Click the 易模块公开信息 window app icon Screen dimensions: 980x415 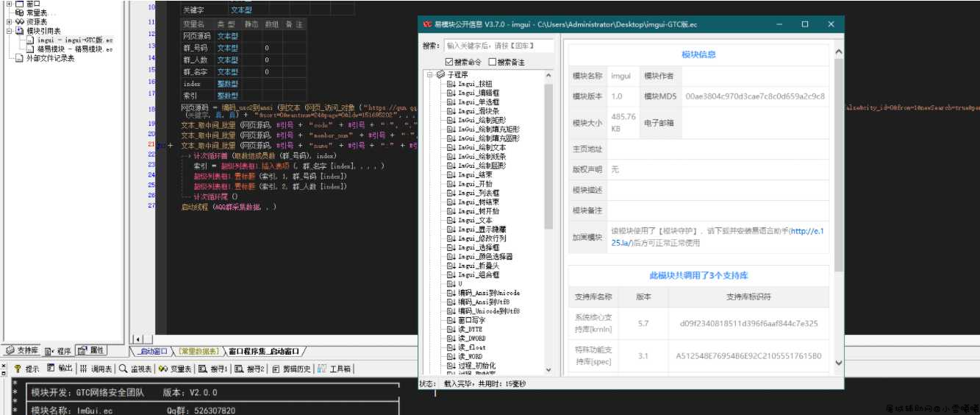coord(426,24)
